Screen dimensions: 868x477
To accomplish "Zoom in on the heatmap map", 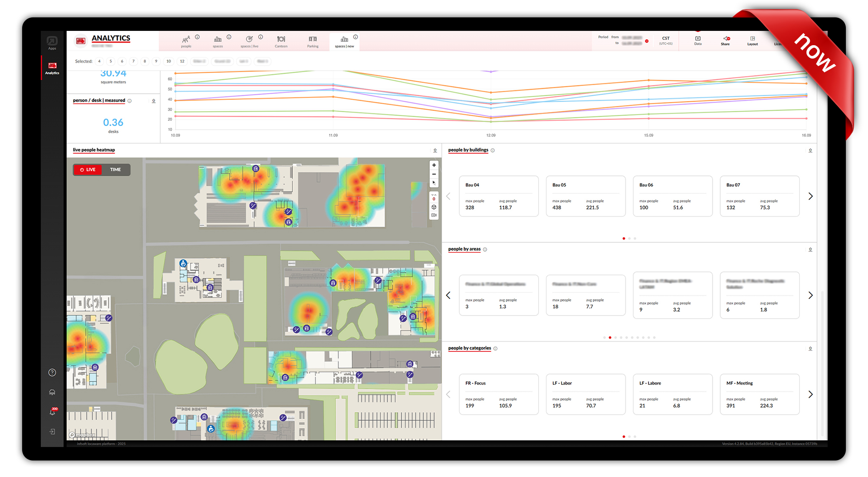I will click(434, 165).
